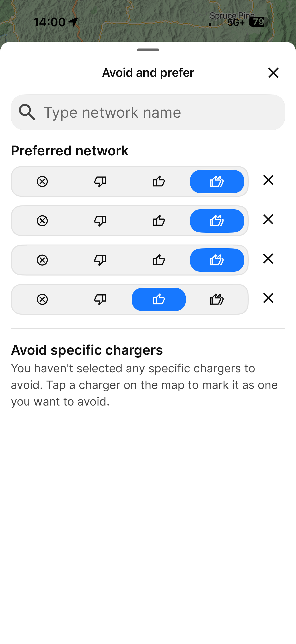Tap the search magnifier icon
Viewport: 296px width, 644px height.
27,112
